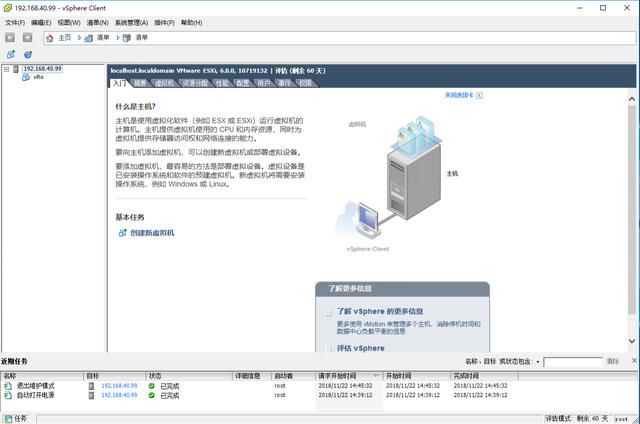
Task: Open the 清单(N) menu
Action: 98,22
